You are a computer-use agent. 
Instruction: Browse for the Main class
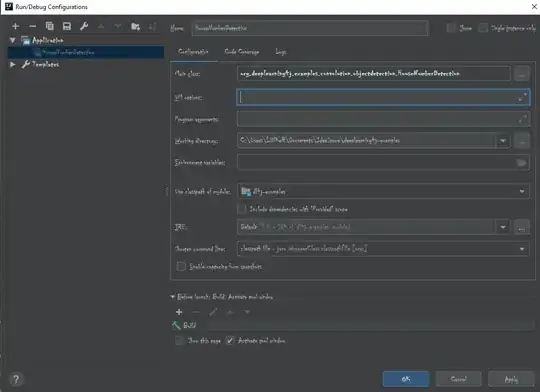coord(521,74)
